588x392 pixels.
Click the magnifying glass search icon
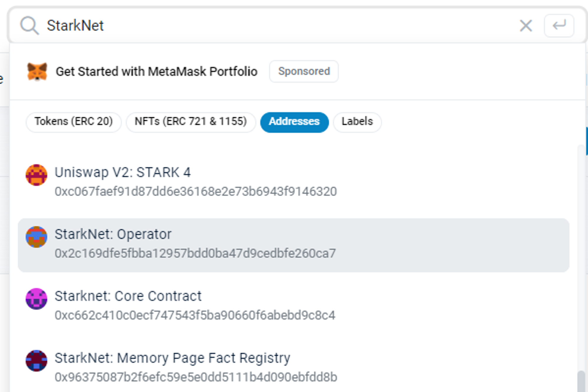29,26
